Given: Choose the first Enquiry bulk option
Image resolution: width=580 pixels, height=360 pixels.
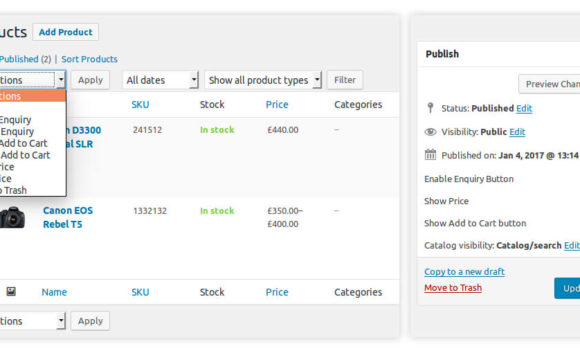Looking at the screenshot, I should pos(16,120).
